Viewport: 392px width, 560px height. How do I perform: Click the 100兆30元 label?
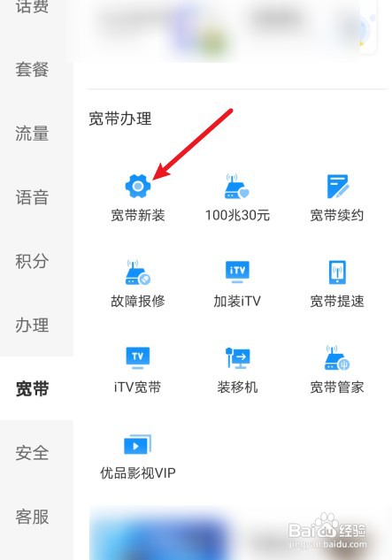(x=237, y=215)
